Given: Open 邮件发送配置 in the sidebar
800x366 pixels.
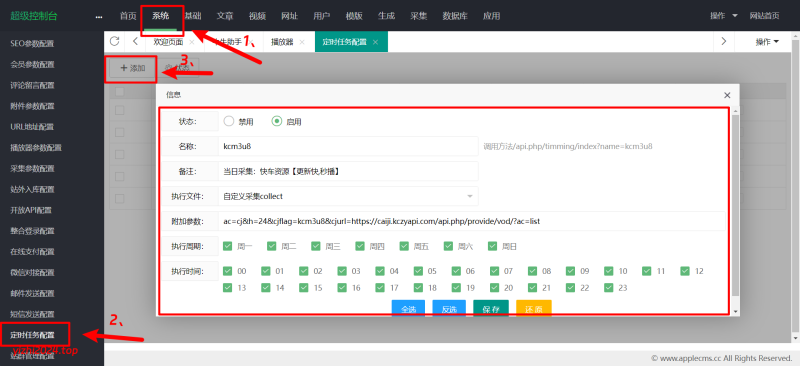Looking at the screenshot, I should (32, 294).
